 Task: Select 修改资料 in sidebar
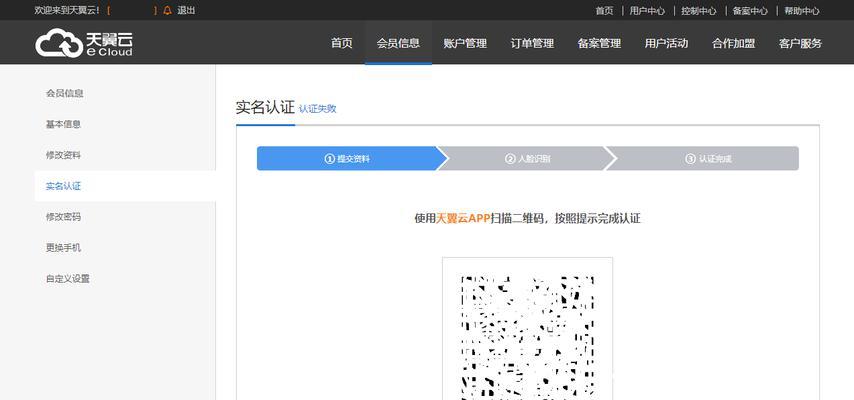[x=63, y=155]
